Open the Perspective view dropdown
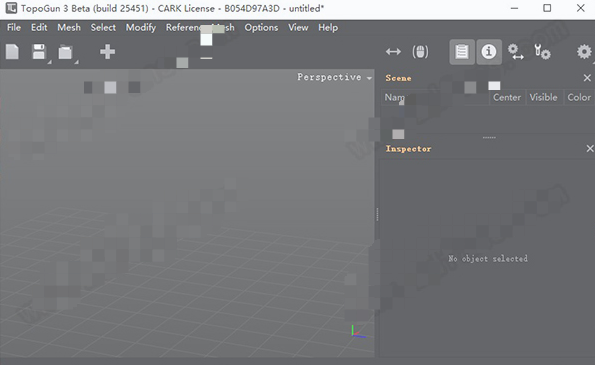This screenshot has width=595, height=365. click(x=334, y=77)
